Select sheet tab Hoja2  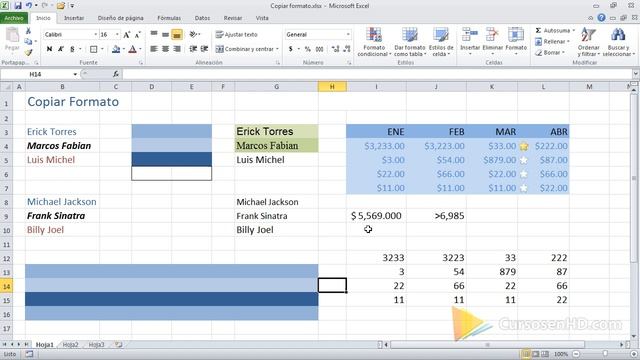tap(70, 345)
